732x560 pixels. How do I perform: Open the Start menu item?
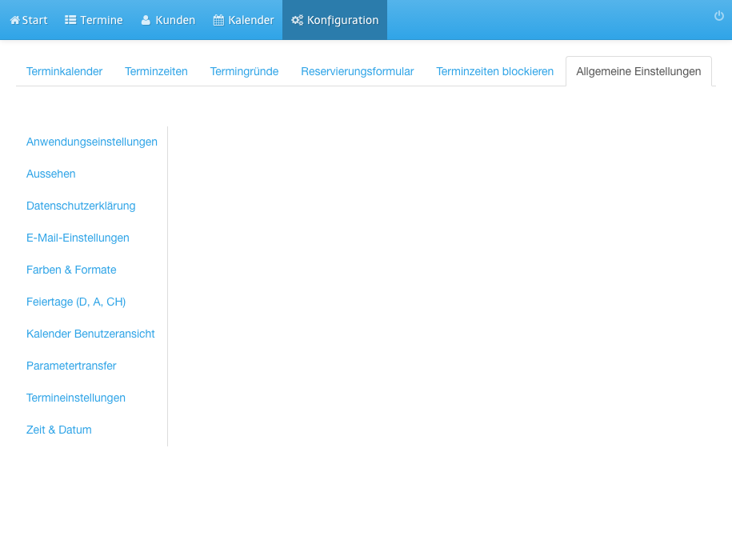click(29, 20)
